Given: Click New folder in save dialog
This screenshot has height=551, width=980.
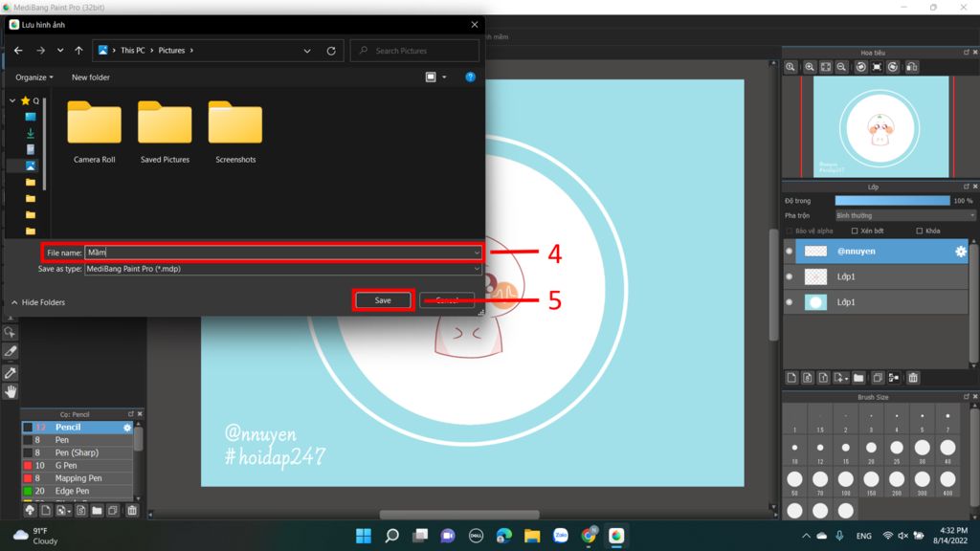Looking at the screenshot, I should tap(91, 77).
